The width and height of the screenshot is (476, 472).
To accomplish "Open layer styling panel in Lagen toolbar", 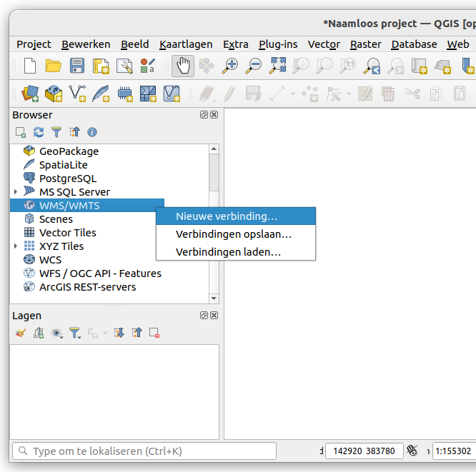I will pyautogui.click(x=21, y=333).
